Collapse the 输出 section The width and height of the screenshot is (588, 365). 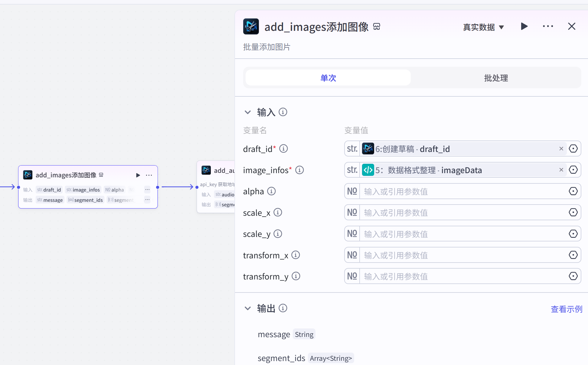coord(248,308)
